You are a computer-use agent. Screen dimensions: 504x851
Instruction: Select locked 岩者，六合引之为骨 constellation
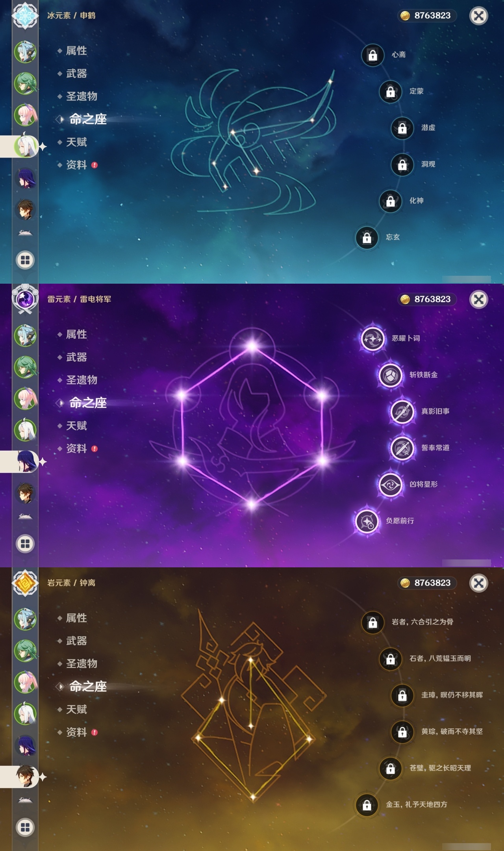(372, 622)
